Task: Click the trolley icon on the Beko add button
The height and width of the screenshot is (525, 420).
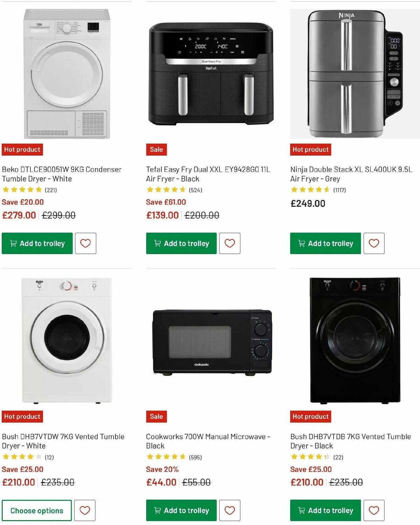Action: point(14,243)
